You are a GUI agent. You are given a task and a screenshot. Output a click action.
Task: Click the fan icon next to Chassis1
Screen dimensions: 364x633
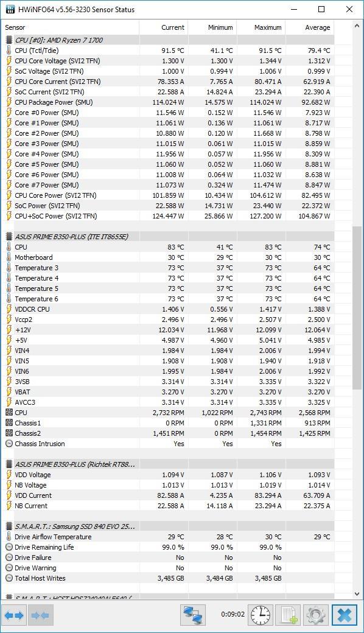coord(9,423)
